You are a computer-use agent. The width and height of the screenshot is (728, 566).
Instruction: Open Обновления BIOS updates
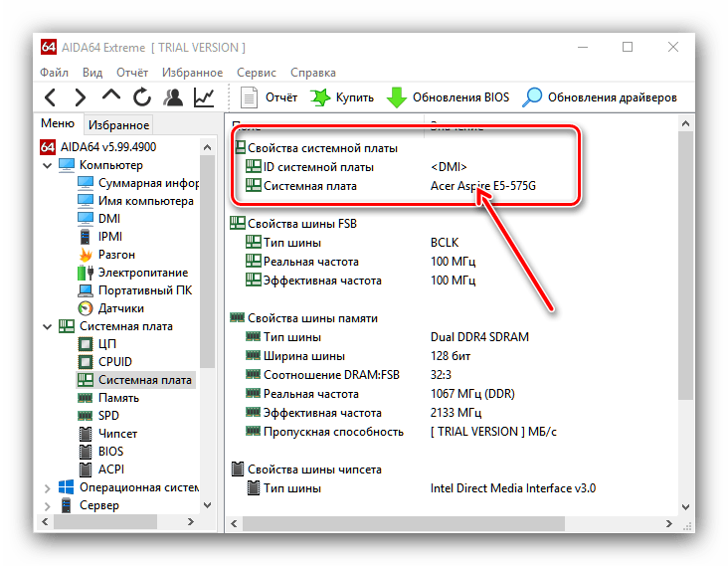(448, 97)
